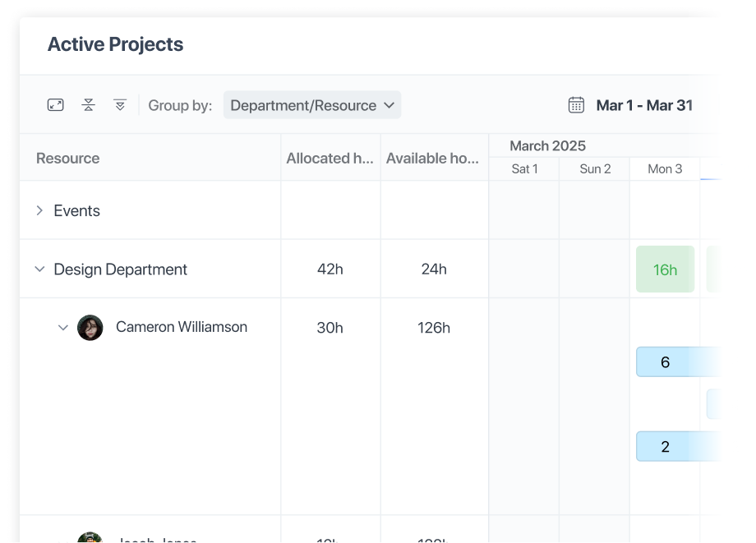Screen dimensions: 756x543
Task: Click Cameron Williamson's avatar photo
Action: 90,328
